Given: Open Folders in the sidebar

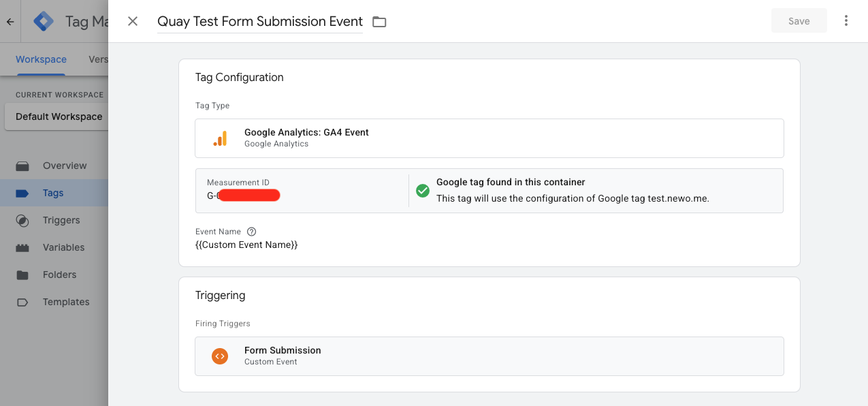Looking at the screenshot, I should point(54,275).
